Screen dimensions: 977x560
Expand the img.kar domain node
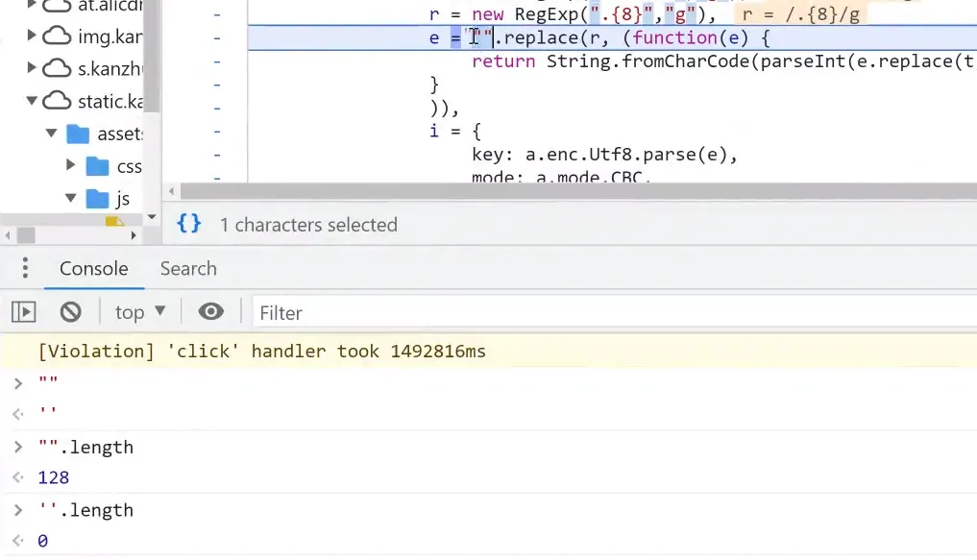31,36
